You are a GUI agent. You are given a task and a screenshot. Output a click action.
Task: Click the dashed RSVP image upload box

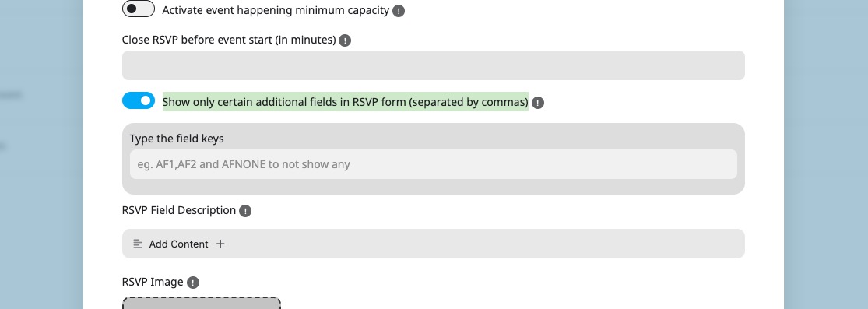[x=202, y=303]
